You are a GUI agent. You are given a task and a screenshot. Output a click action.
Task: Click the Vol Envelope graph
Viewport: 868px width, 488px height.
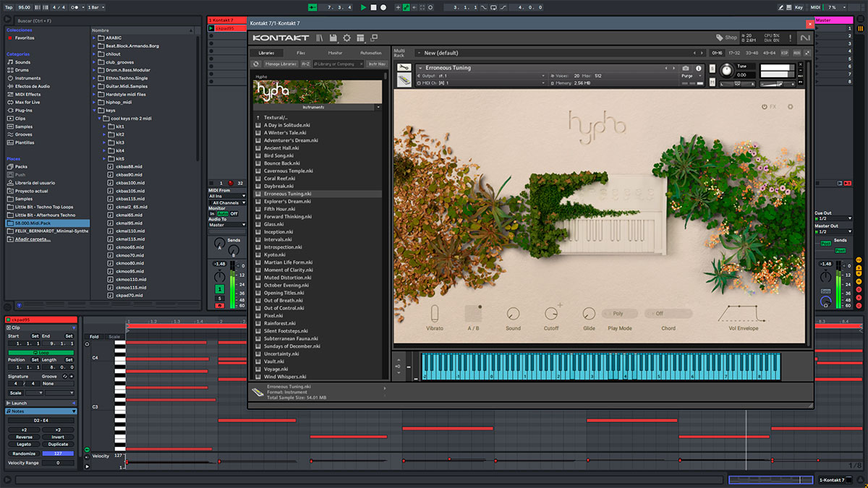click(x=742, y=314)
